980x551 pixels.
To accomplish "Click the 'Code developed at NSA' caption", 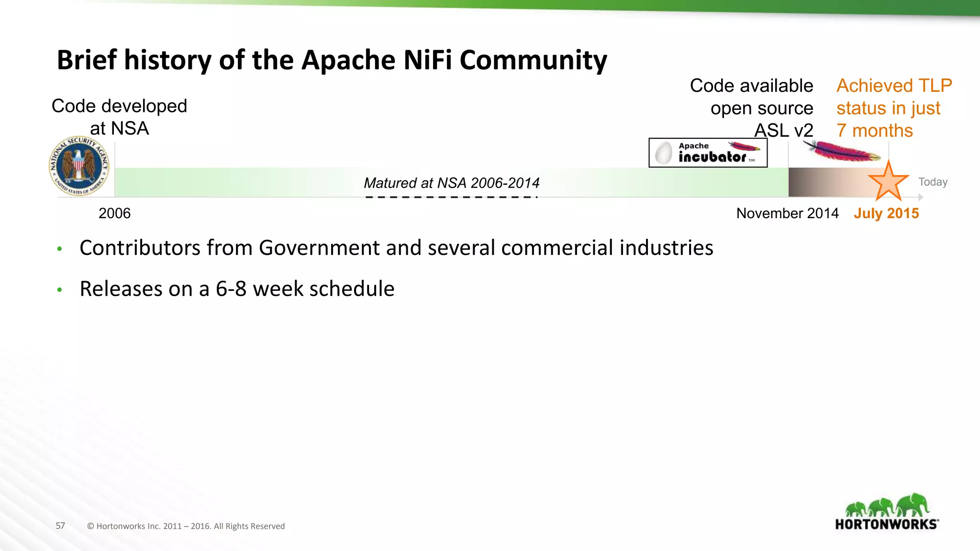I will point(119,117).
